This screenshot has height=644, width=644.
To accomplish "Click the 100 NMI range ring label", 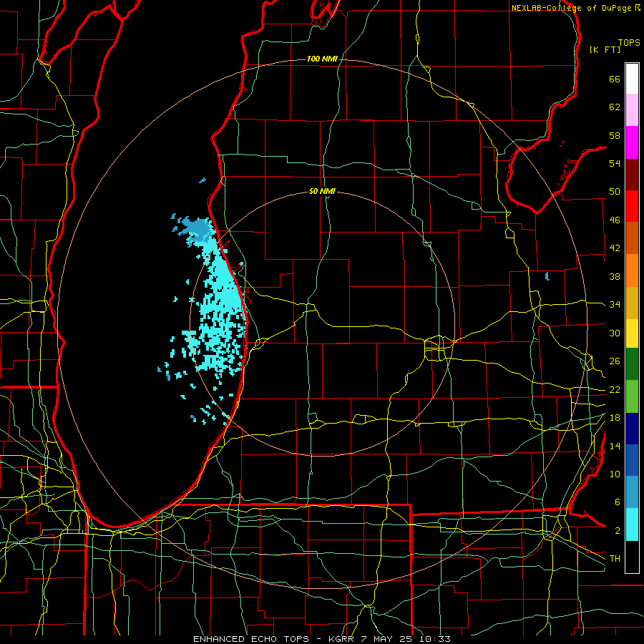I will point(322,59).
